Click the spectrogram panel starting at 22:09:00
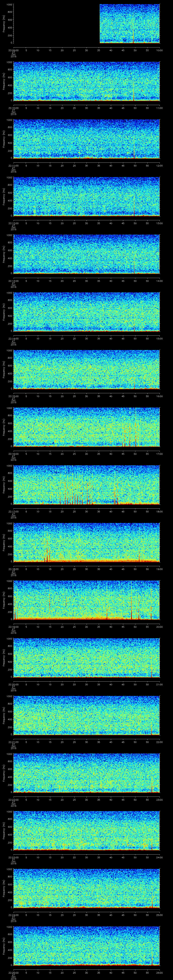This screenshot has width=173, height=980. tap(87, 24)
